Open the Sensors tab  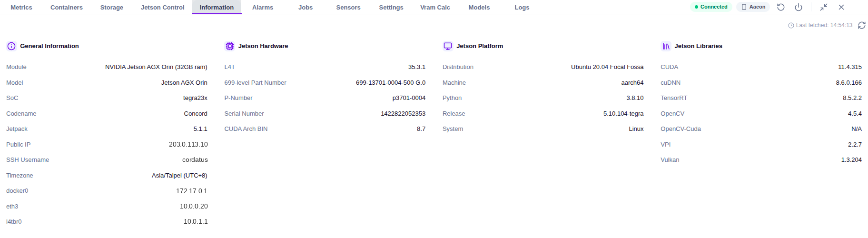pyautogui.click(x=348, y=8)
